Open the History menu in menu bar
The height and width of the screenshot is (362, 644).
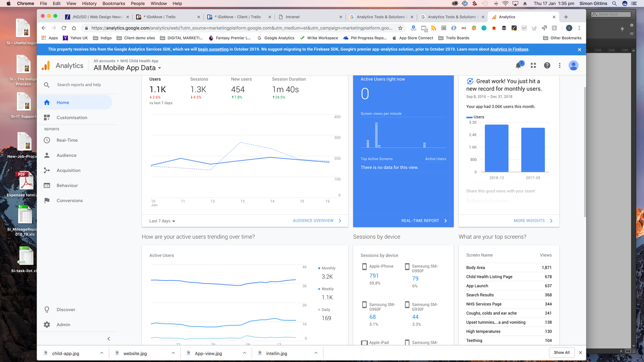pos(89,4)
